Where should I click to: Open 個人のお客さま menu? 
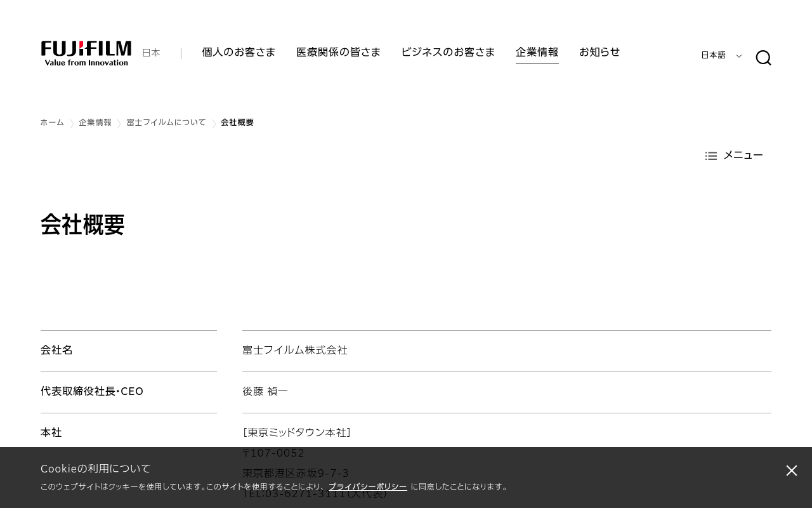pyautogui.click(x=239, y=52)
